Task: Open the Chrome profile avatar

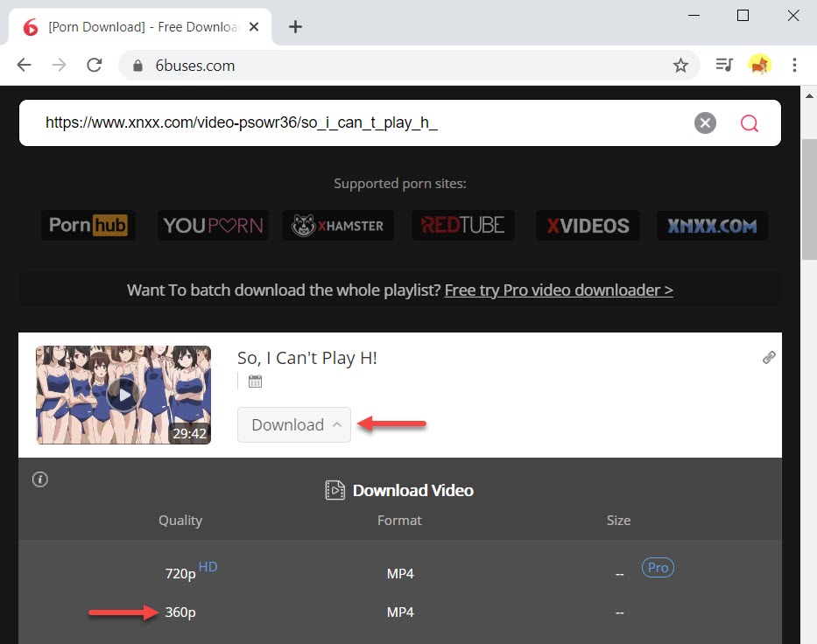Action: pyautogui.click(x=759, y=65)
